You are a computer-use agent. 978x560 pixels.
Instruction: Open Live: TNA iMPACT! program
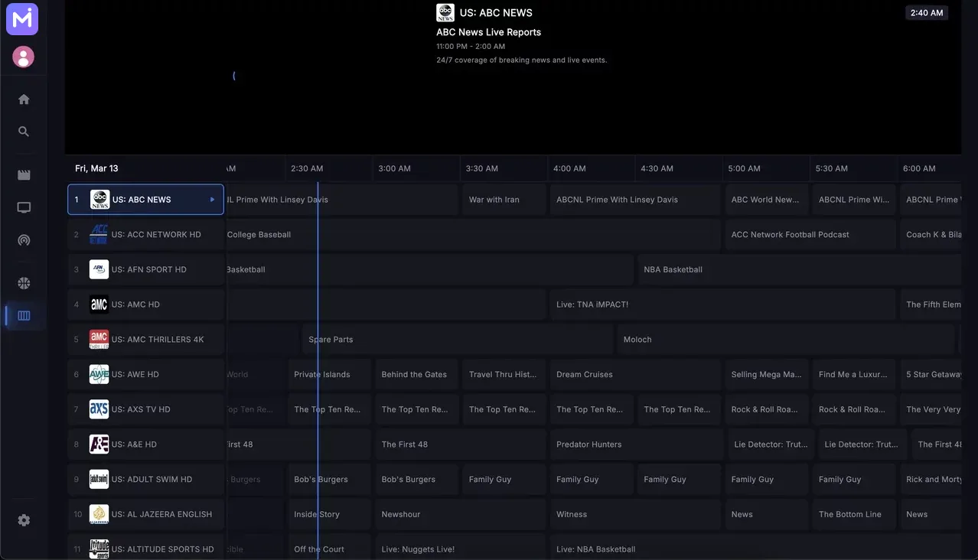point(722,304)
